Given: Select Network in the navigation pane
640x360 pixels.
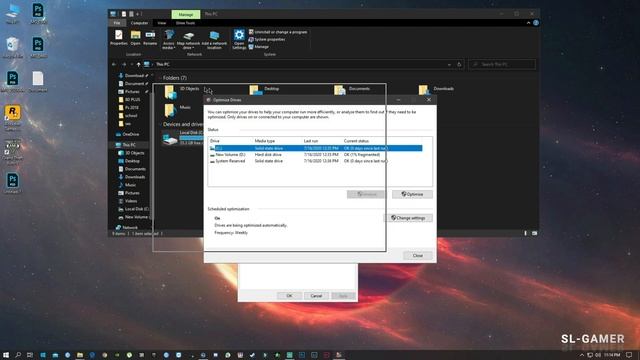Looking at the screenshot, I should point(130,227).
